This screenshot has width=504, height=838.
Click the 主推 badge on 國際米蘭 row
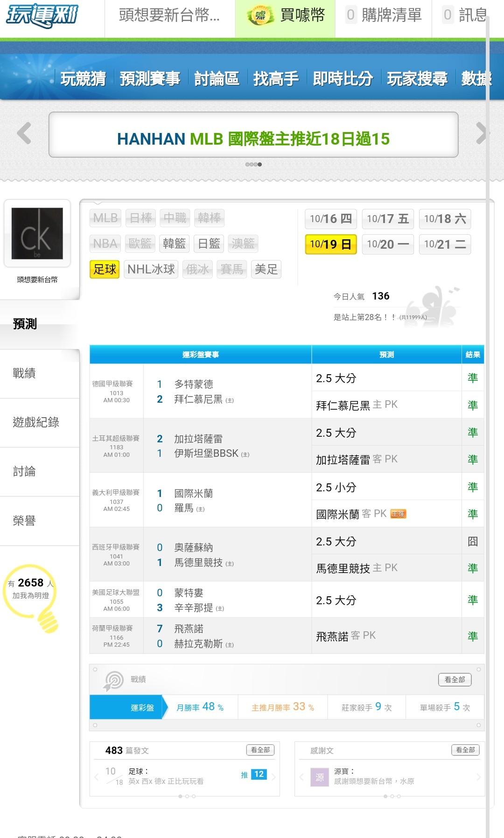coord(398,514)
